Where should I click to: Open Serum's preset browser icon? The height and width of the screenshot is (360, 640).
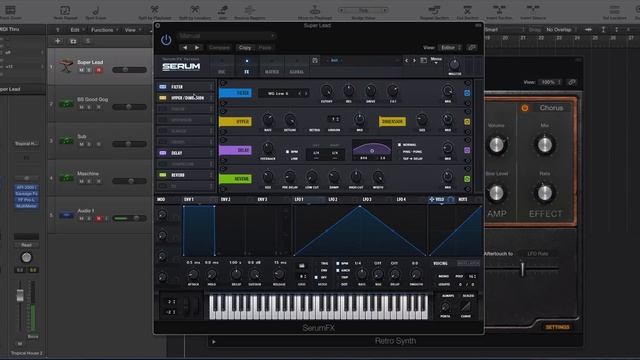pyautogui.click(x=424, y=60)
